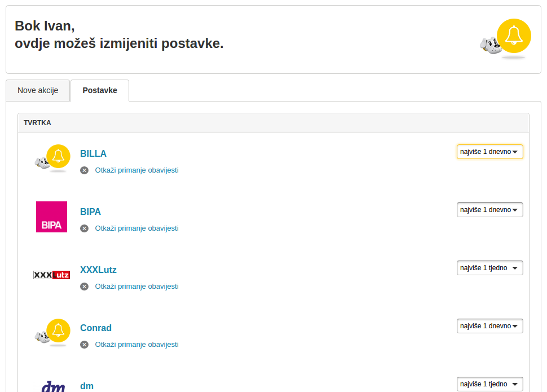Switch to the 'Nove akcije' tab
The height and width of the screenshot is (392, 547).
point(38,90)
